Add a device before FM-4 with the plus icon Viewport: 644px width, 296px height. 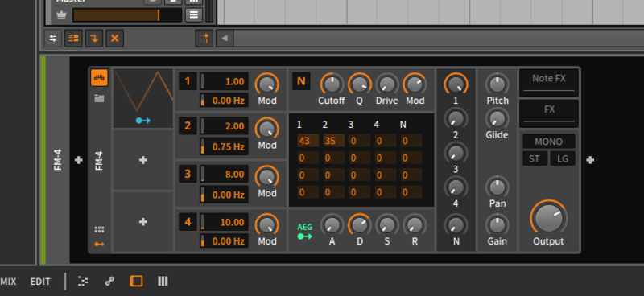[78, 160]
